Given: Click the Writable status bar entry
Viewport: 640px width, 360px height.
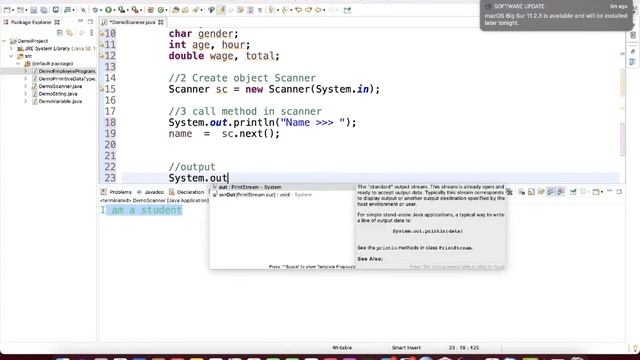Looking at the screenshot, I should tap(342, 348).
